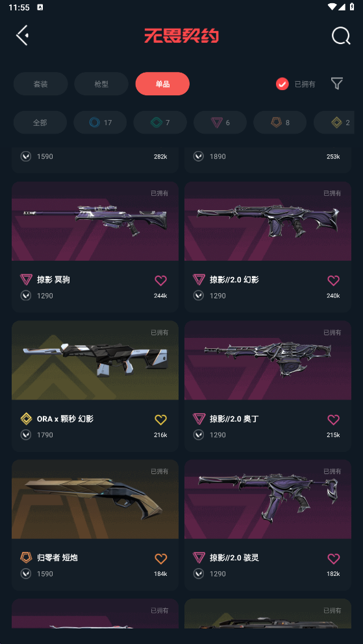
Task: Filter by green diamond tier 7
Action: pyautogui.click(x=160, y=123)
